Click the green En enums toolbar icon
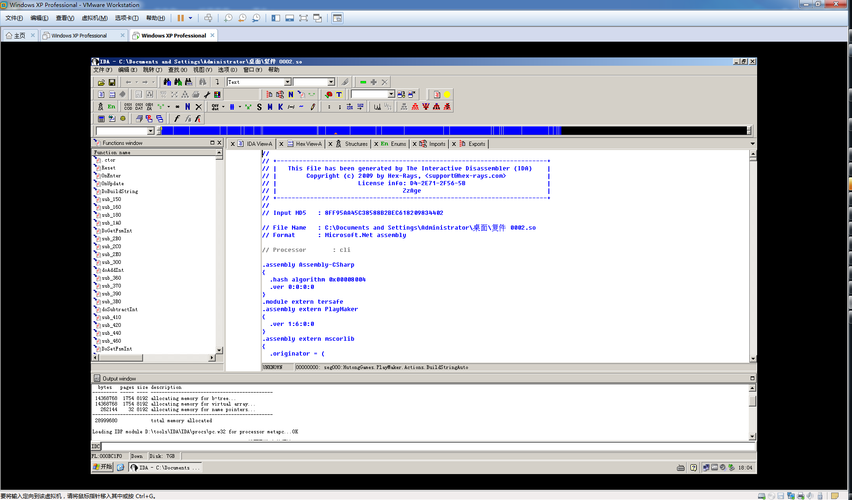This screenshot has height=500, width=852. pos(111,107)
